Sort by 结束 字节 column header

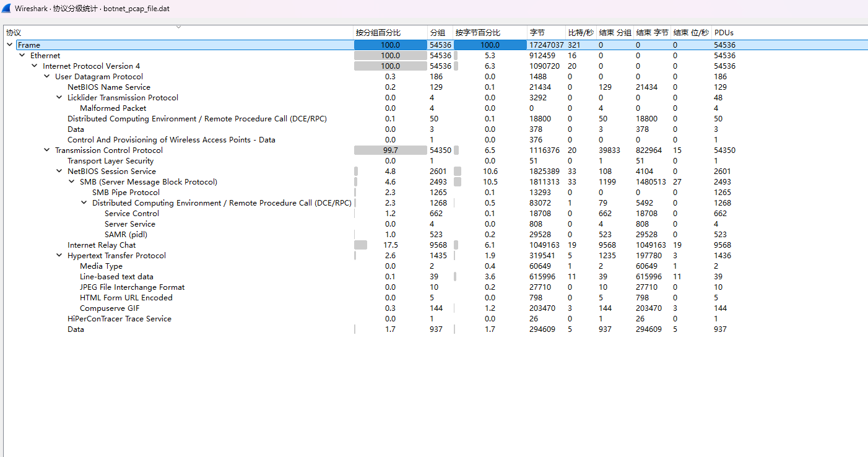[x=653, y=32]
